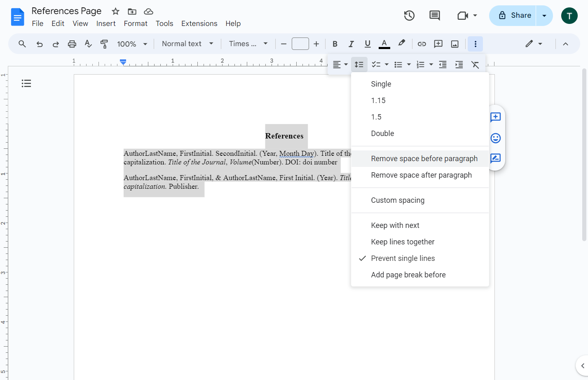Click the print icon
588x380 pixels.
[x=72, y=44]
